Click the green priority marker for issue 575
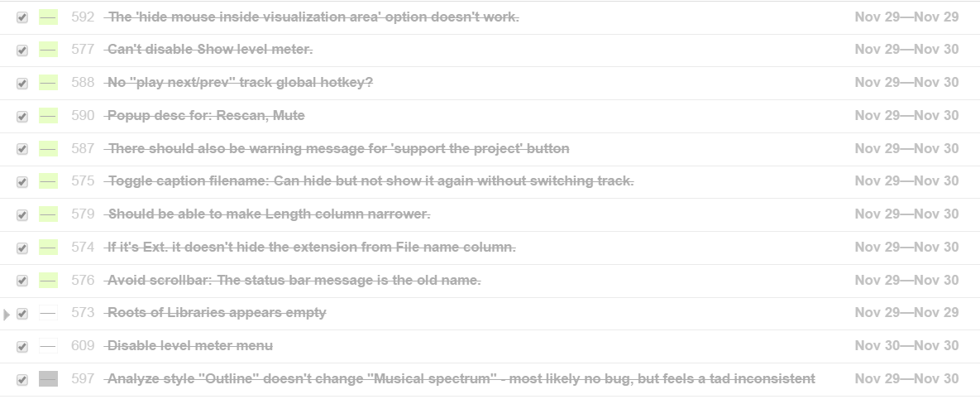Viewport: 980px width, 404px height. [x=48, y=181]
